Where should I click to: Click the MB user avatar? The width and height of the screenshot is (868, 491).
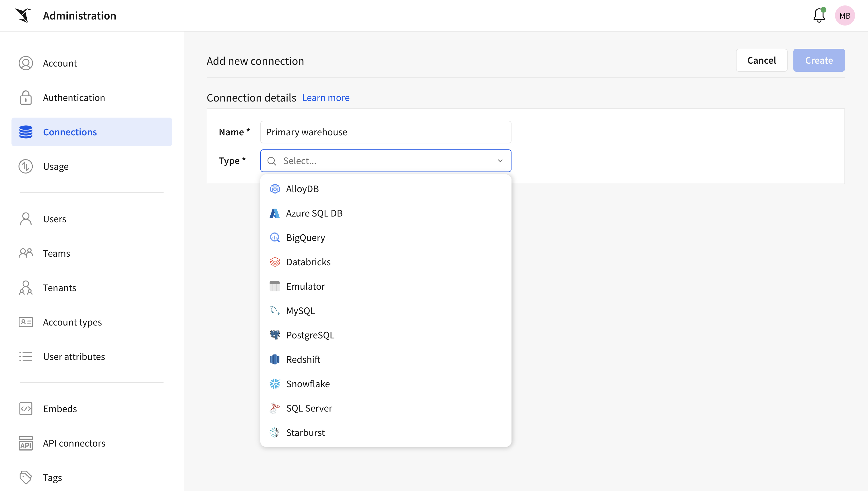click(x=844, y=15)
